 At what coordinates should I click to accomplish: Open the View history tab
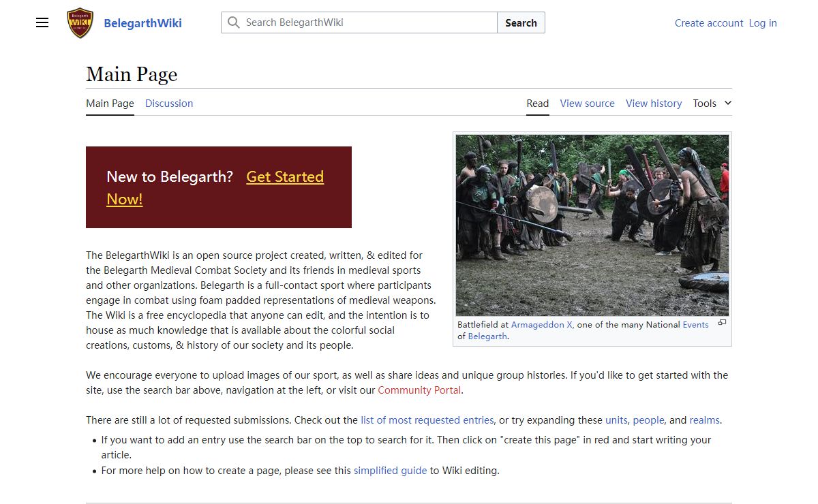click(x=654, y=104)
